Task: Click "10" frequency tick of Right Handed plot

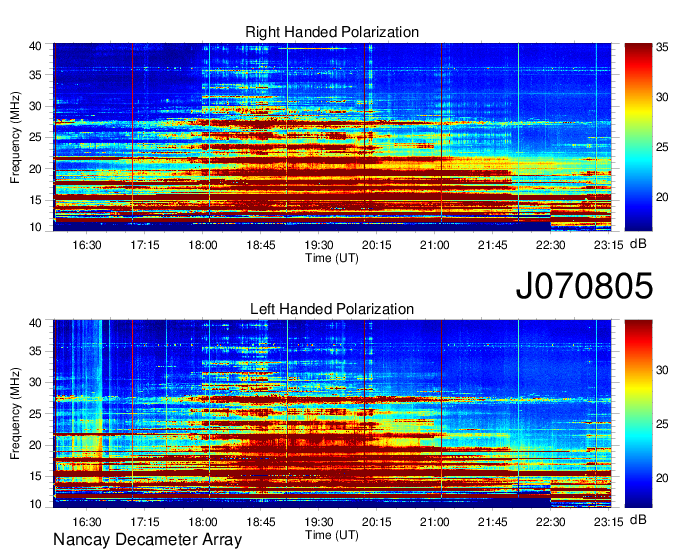Action: pos(35,227)
